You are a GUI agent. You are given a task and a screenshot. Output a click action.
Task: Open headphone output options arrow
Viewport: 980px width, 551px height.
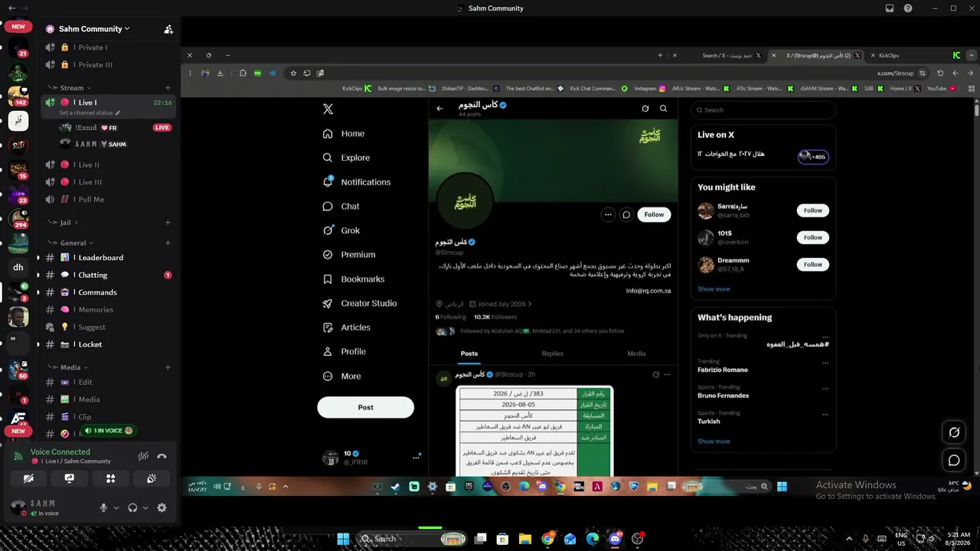click(x=145, y=507)
